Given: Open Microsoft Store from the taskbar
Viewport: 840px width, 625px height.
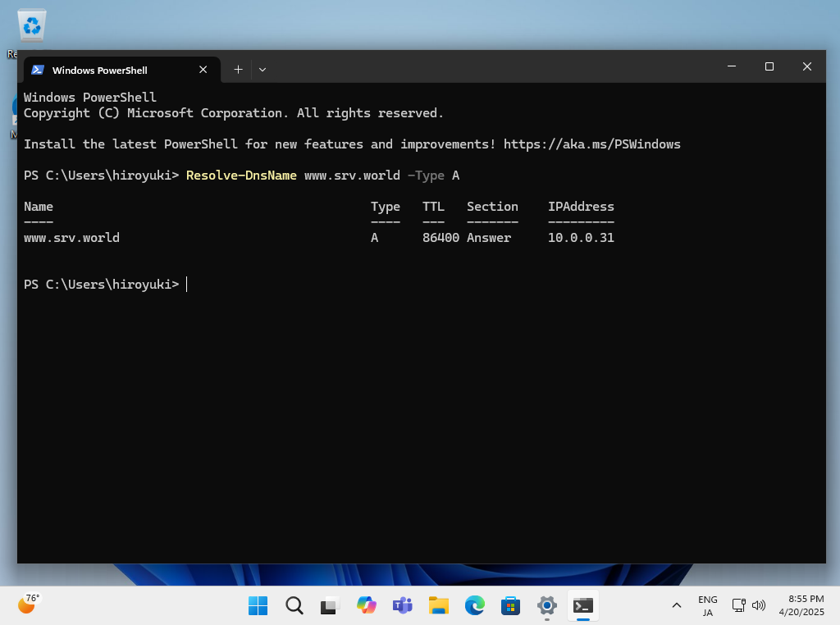Looking at the screenshot, I should [510, 606].
